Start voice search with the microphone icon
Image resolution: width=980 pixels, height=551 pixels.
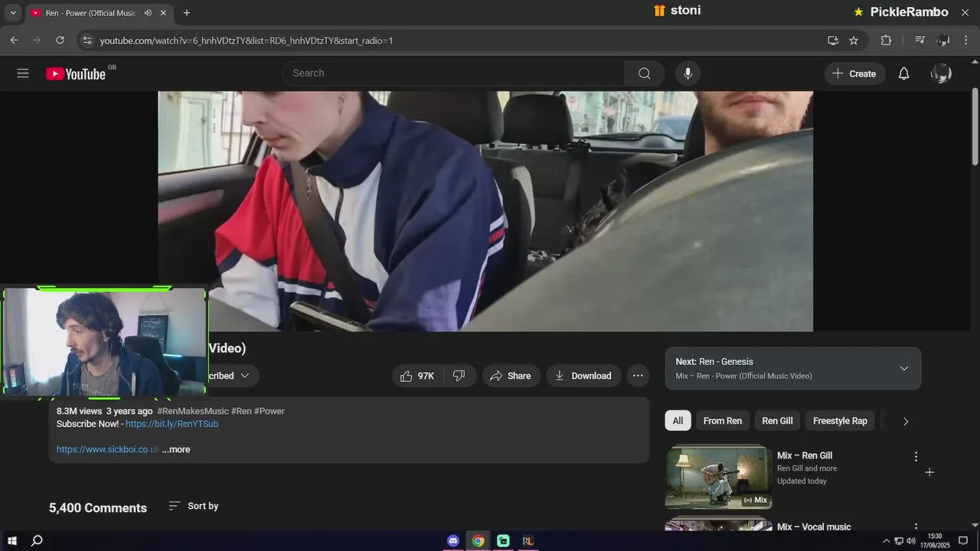[x=688, y=73]
